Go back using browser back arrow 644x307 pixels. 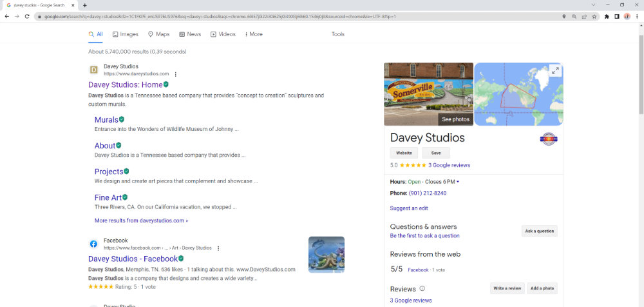tap(7, 17)
